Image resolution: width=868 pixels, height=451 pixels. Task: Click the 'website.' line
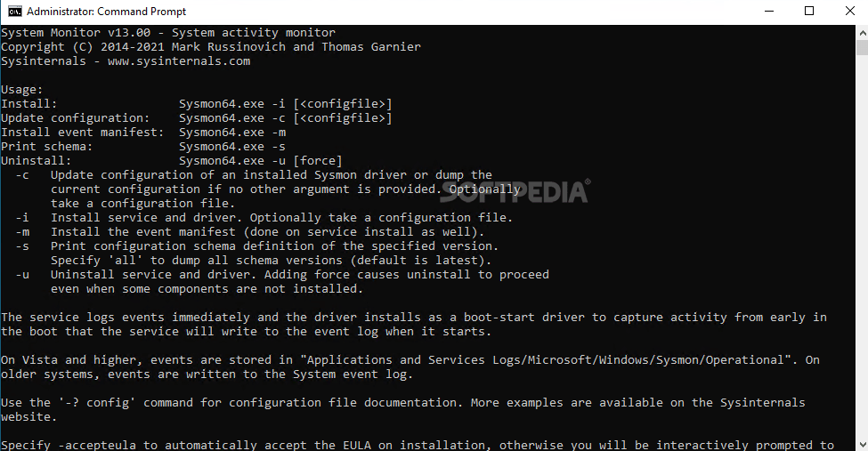click(28, 417)
